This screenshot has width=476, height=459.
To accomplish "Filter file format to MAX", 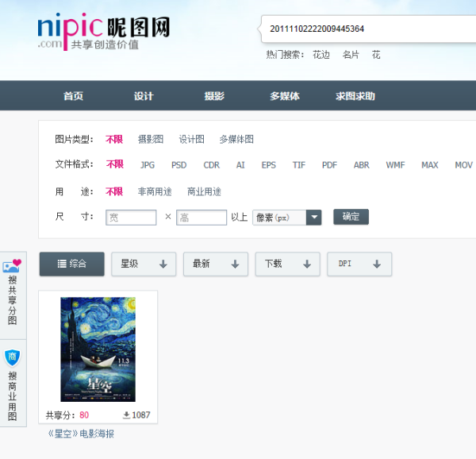I will tap(430, 165).
